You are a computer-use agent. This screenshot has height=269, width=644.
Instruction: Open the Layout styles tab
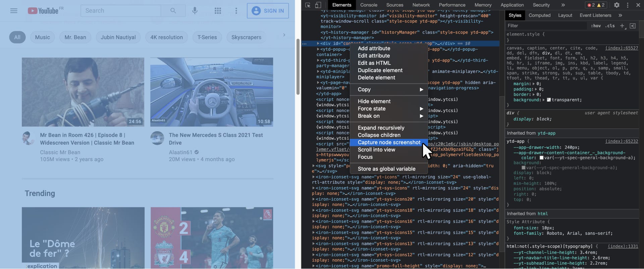pyautogui.click(x=565, y=15)
